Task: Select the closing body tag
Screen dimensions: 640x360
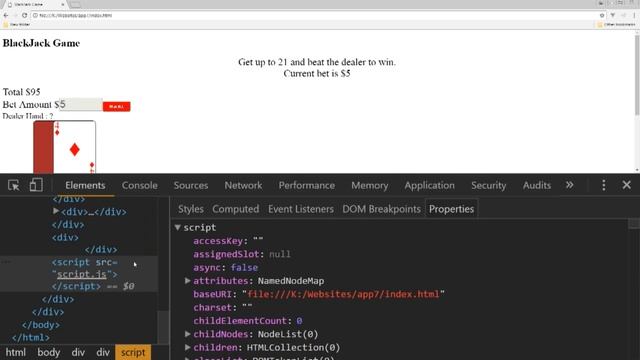Action: [41, 325]
